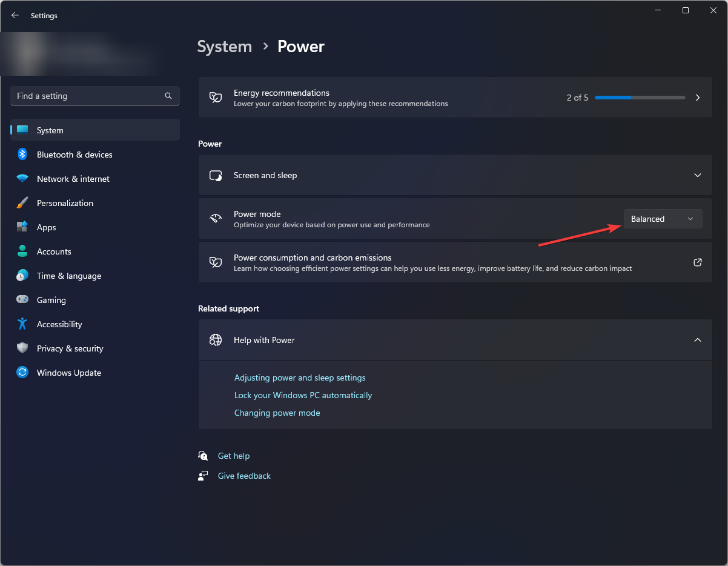Collapse the Help with Power section chevron

[x=698, y=340]
